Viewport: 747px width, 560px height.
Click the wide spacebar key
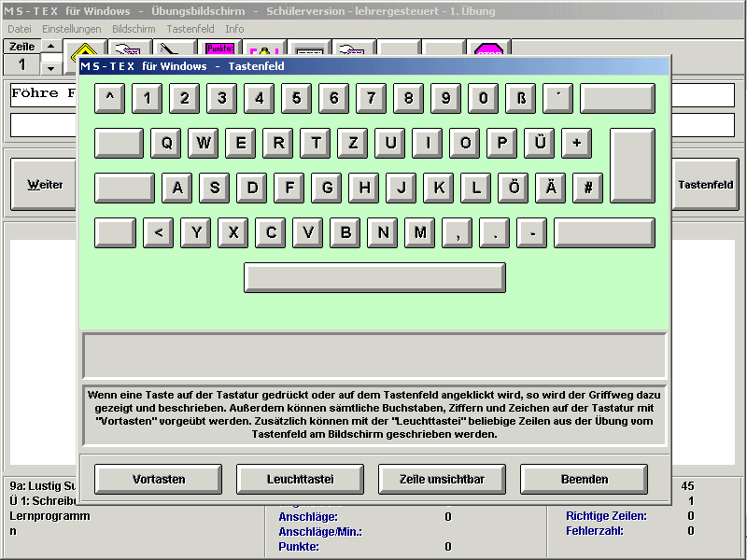click(x=374, y=277)
